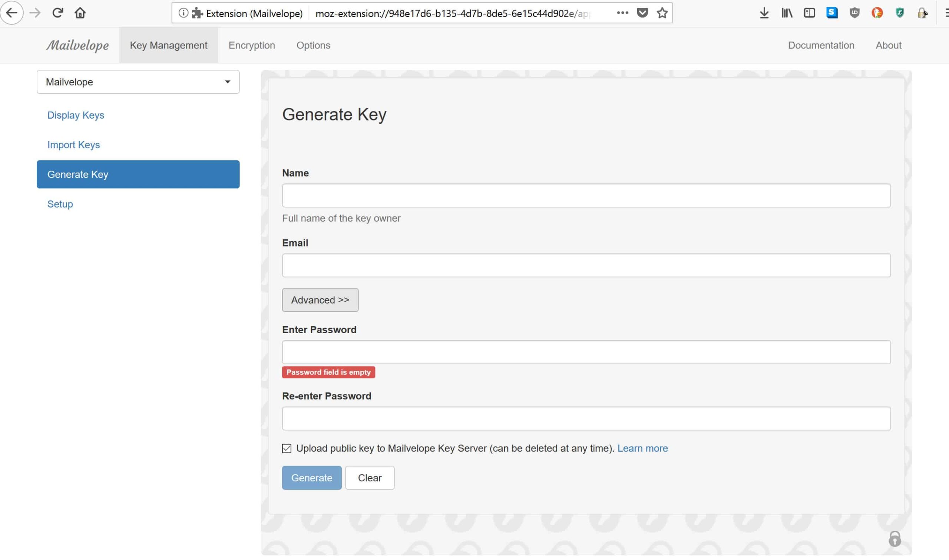Click the 'Generate Key' page heading
This screenshot has width=949, height=560.
pyautogui.click(x=334, y=115)
